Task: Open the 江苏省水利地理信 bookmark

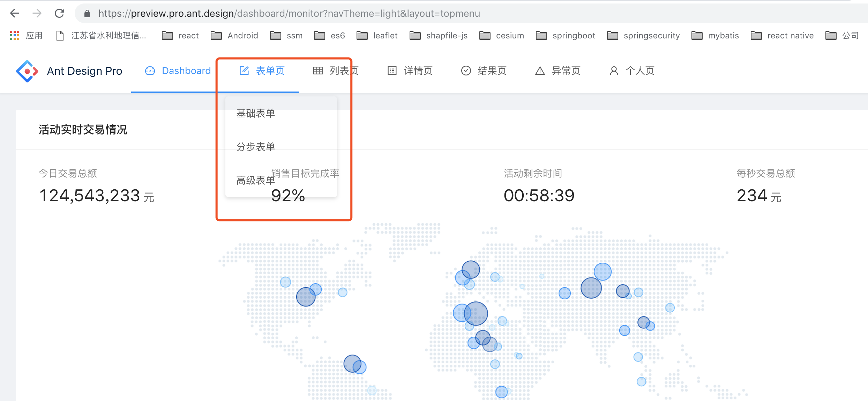Action: (x=101, y=35)
